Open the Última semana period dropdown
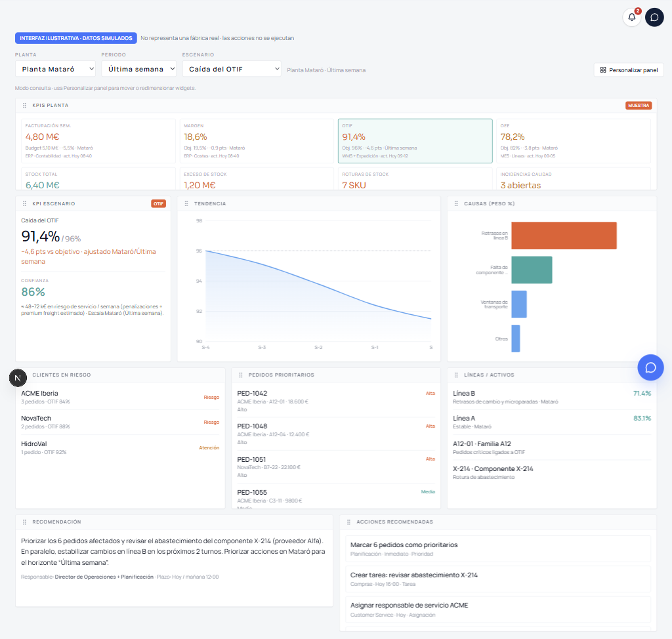672x639 pixels. coord(139,69)
